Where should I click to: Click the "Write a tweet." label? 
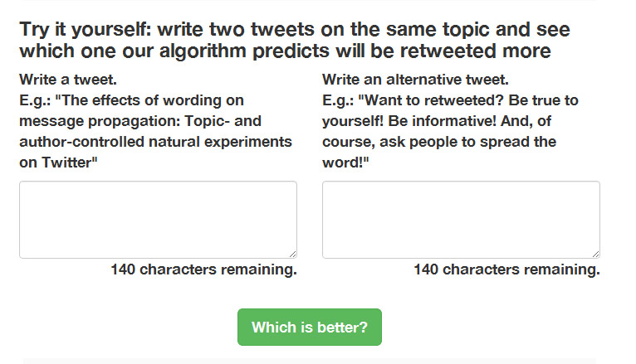67,80
